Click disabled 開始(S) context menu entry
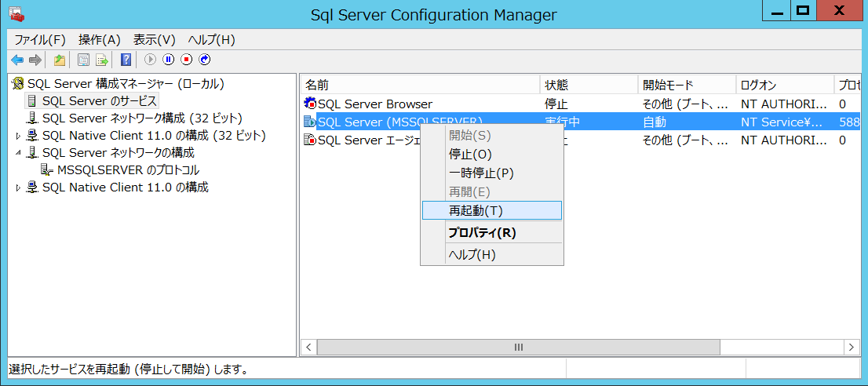 pyautogui.click(x=492, y=136)
